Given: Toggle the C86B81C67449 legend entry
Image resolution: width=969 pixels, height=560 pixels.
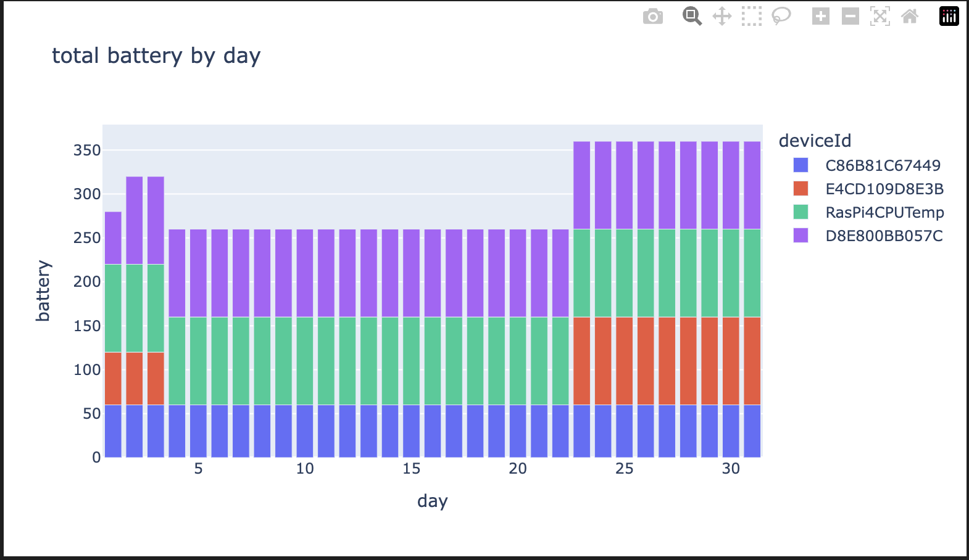Looking at the screenshot, I should click(883, 165).
